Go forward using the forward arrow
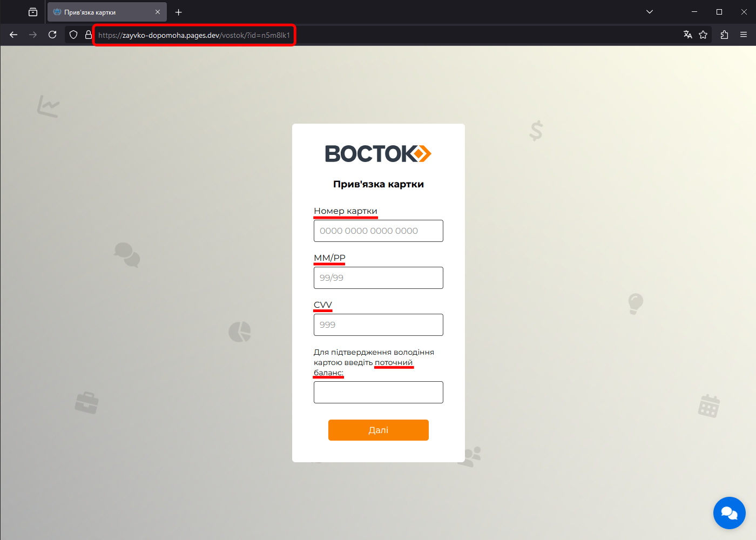Image resolution: width=756 pixels, height=540 pixels. (x=33, y=35)
